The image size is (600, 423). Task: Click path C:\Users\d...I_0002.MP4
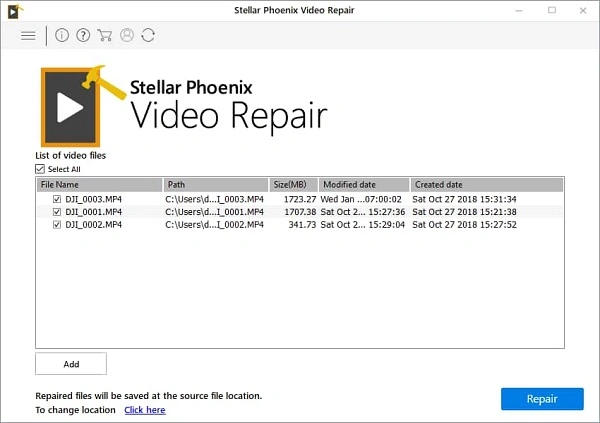(x=214, y=224)
